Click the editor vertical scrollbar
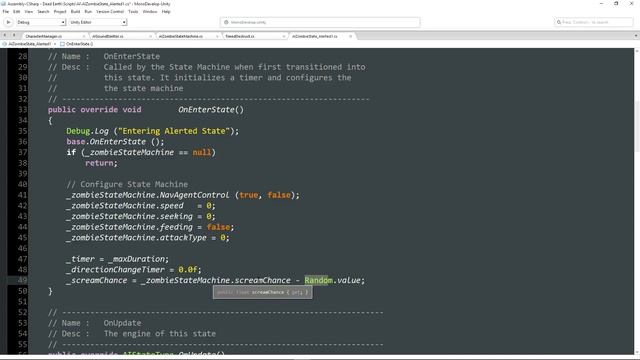This screenshot has height=360, width=640. [637, 200]
